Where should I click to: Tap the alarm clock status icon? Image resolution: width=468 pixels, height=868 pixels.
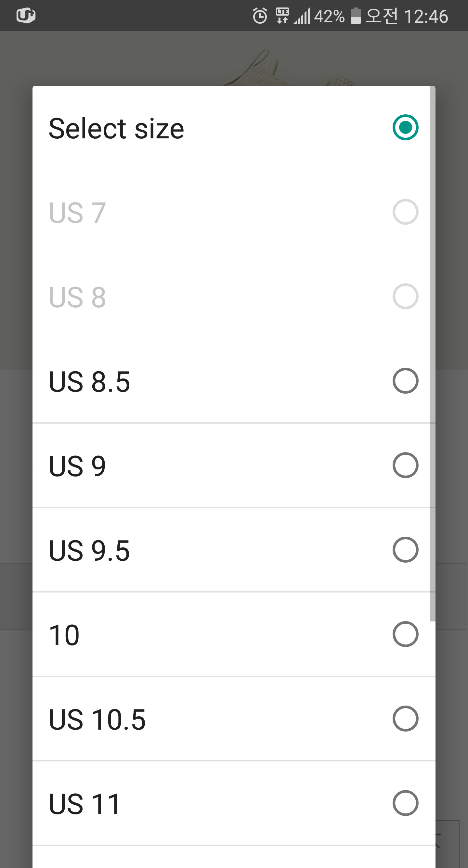[x=260, y=16]
